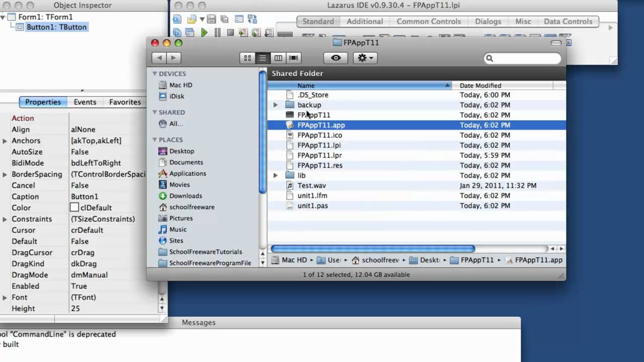The width and height of the screenshot is (644, 362).
Task: Open recent-files dropdown arrow beside Open icon
Action: click(x=202, y=19)
